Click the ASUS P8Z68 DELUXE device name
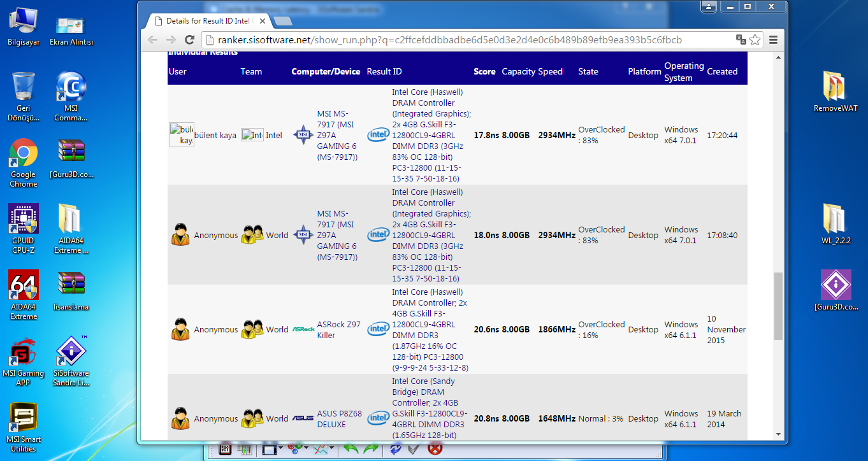This screenshot has width=868, height=461. click(339, 418)
